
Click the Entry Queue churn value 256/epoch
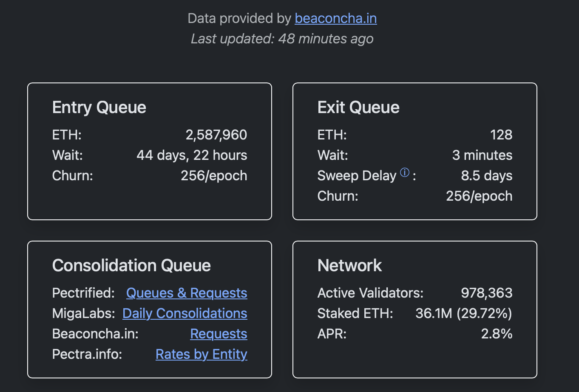tap(214, 176)
